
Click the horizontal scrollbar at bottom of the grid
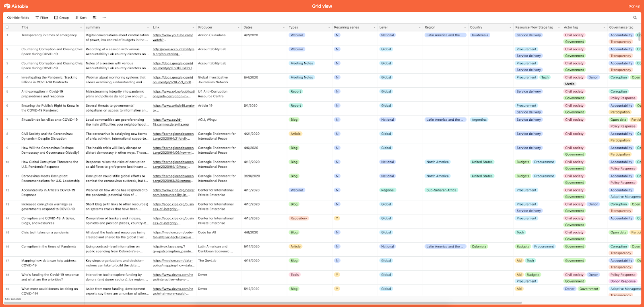[263, 303]
